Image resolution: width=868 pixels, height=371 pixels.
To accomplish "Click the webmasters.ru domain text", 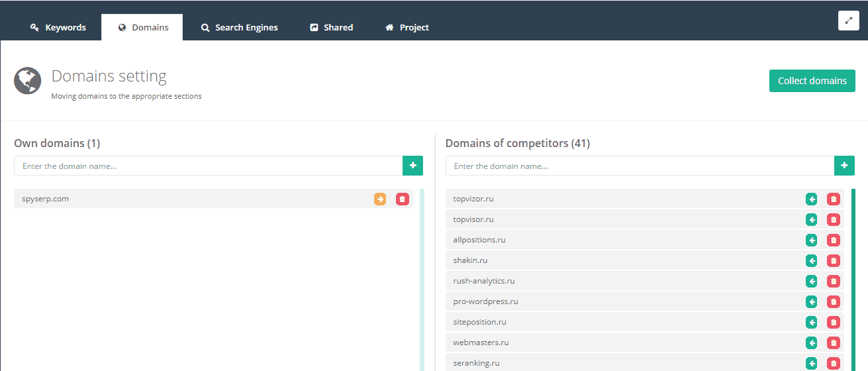I will click(481, 343).
